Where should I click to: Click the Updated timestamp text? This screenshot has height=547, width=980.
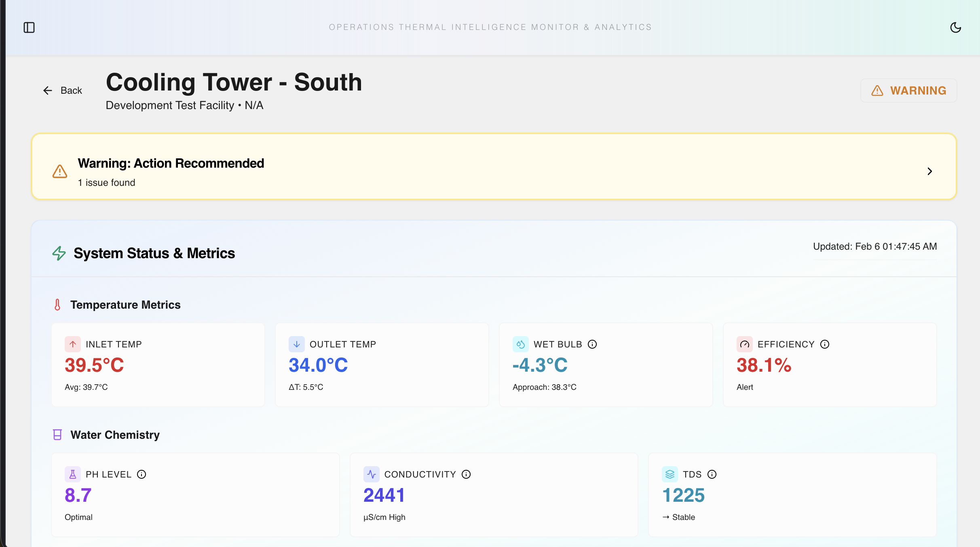coord(875,246)
